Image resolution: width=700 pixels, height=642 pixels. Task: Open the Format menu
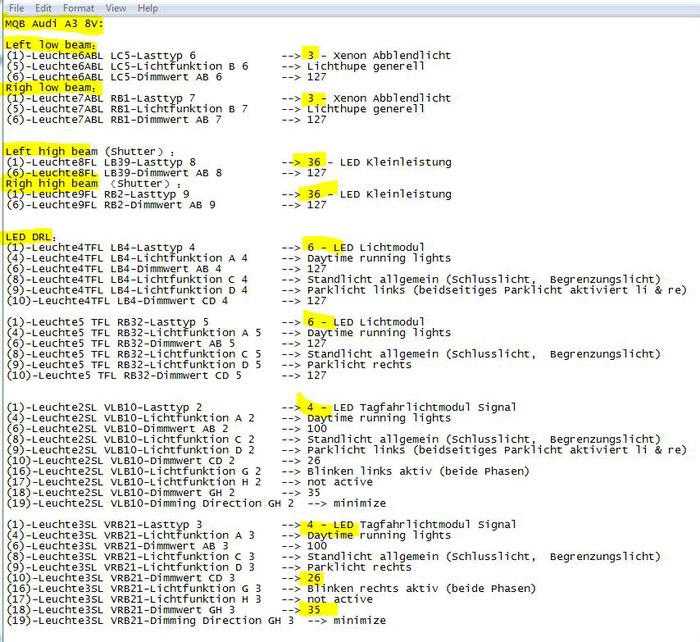click(78, 8)
